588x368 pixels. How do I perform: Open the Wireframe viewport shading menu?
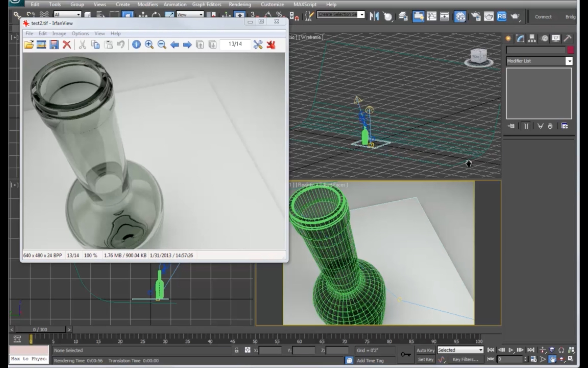click(312, 37)
